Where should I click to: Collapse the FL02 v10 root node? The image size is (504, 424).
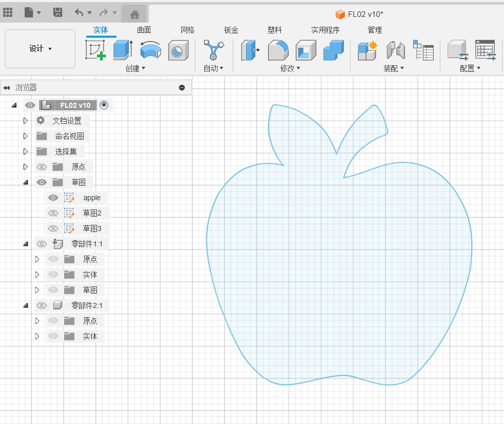(x=14, y=105)
